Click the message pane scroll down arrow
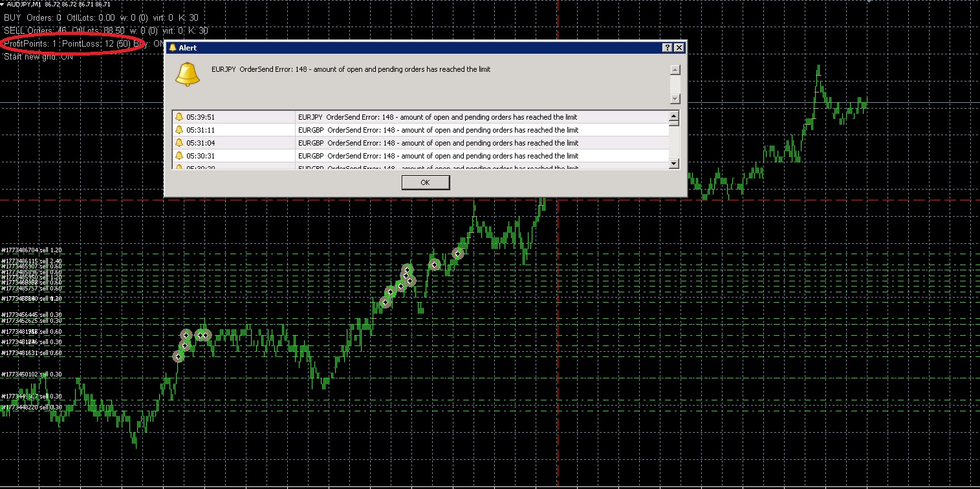The height and width of the screenshot is (489, 980). [x=675, y=99]
